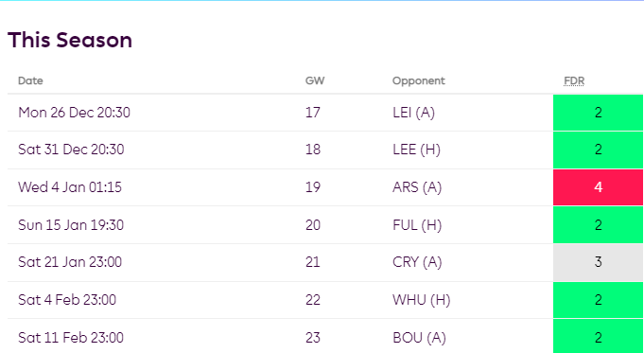Viewport: 644px width, 353px height.
Task: Click the FUL (H) opponent entry
Action: coord(417,225)
